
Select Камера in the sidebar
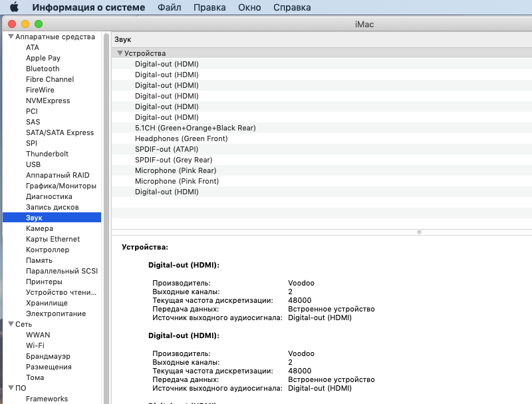[39, 228]
